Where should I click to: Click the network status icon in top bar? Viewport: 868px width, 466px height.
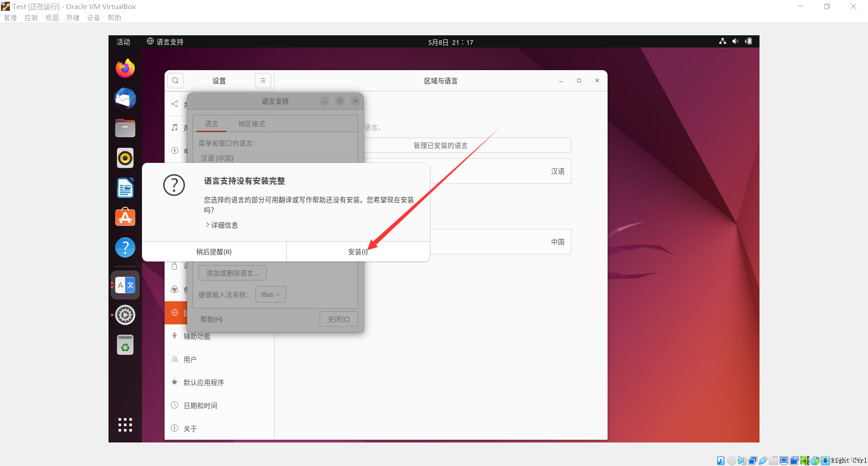722,41
